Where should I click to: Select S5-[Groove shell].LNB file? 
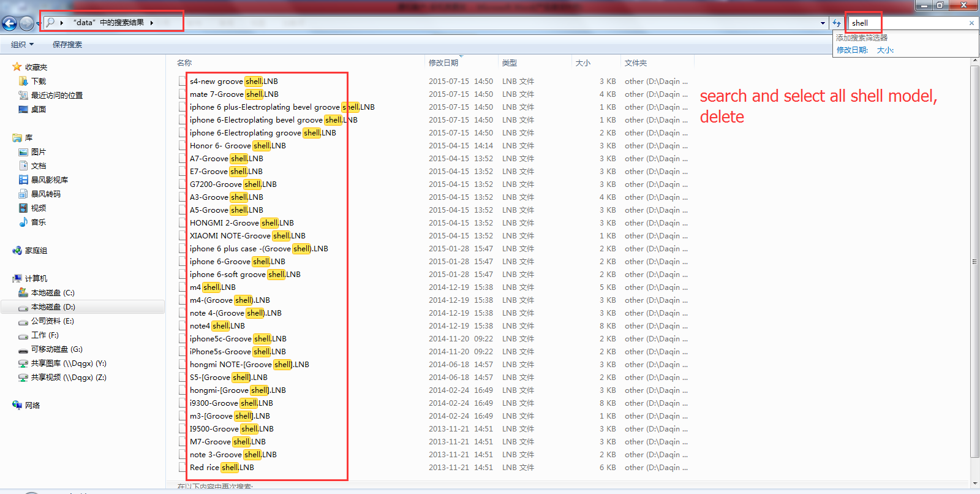(228, 377)
